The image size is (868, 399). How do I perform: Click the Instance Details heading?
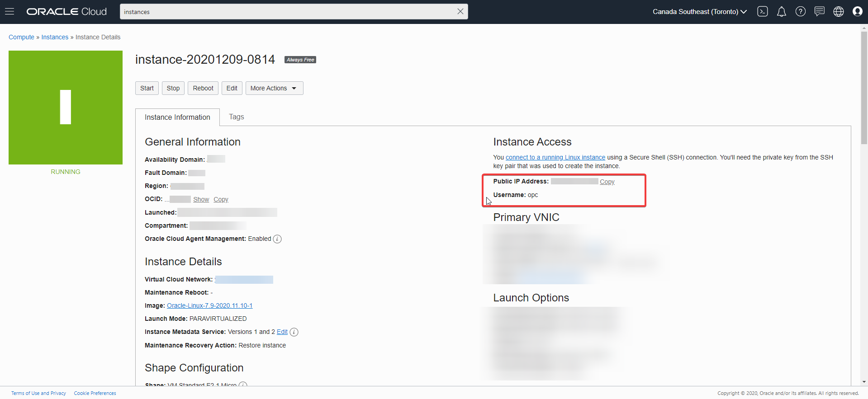click(x=183, y=262)
